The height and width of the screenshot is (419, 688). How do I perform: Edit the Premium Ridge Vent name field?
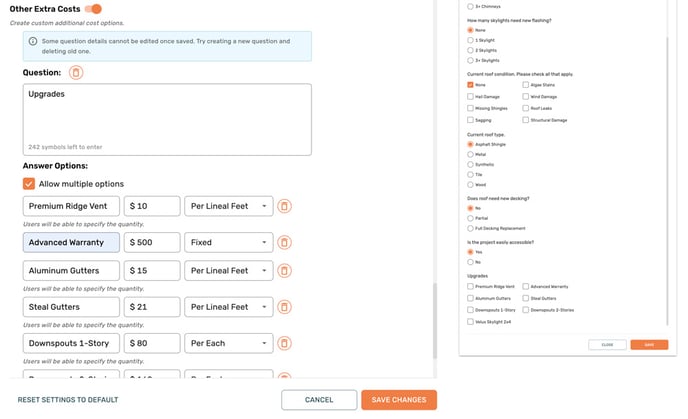tap(71, 206)
